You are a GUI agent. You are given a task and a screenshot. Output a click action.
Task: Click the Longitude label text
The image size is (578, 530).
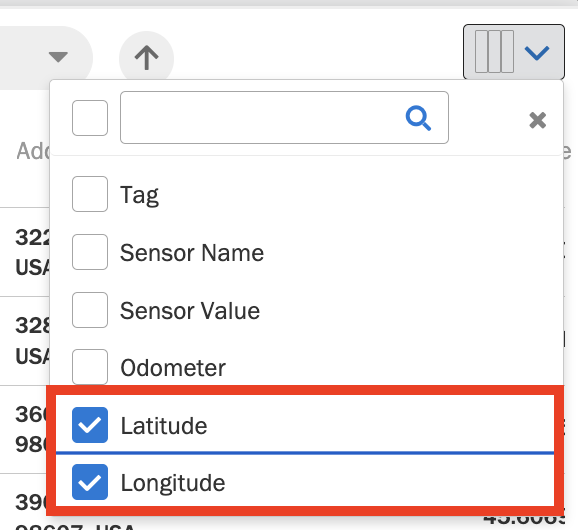coord(173,484)
